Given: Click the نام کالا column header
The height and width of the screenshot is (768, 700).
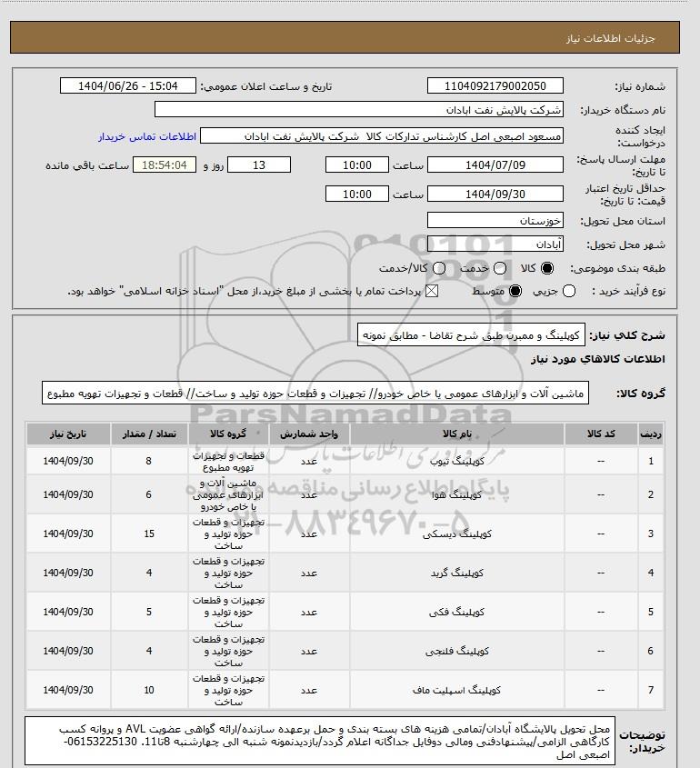Looking at the screenshot, I should 457,434.
